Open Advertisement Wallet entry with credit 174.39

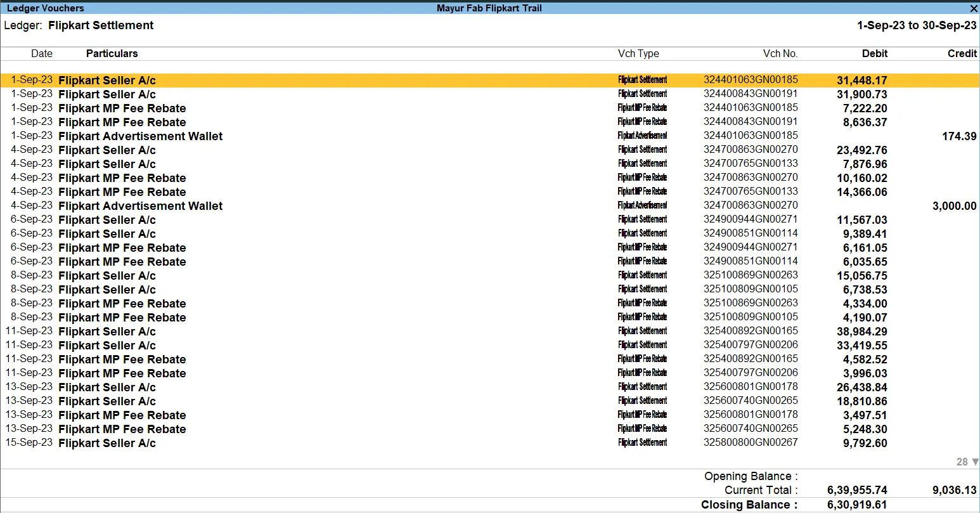[140, 136]
